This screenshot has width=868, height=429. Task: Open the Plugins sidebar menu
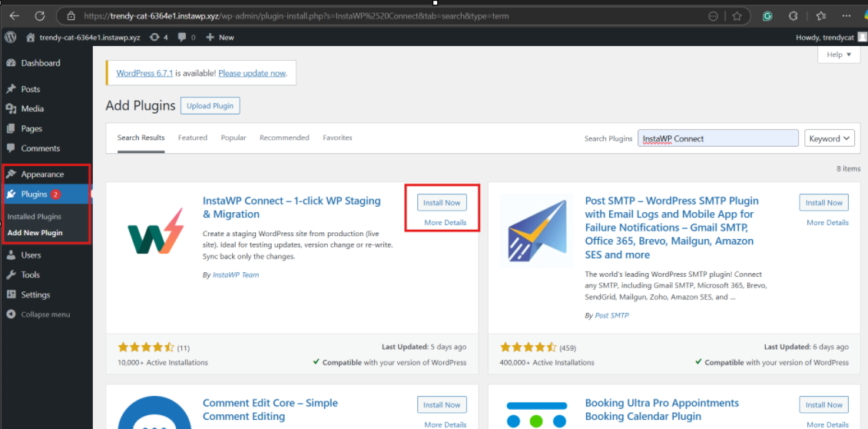pyautogui.click(x=47, y=194)
